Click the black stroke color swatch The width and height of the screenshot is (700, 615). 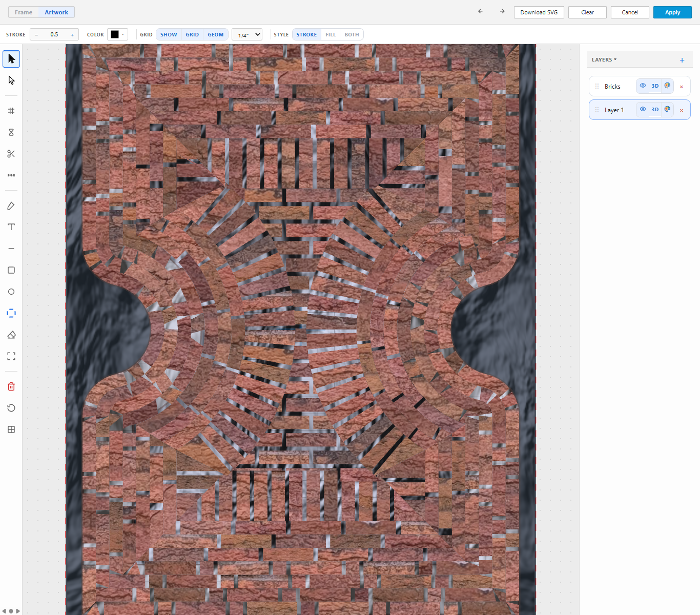[115, 34]
